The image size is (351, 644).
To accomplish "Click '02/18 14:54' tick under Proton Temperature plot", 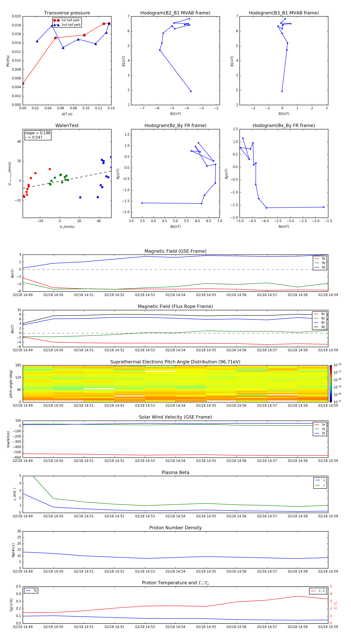I will click(175, 627).
